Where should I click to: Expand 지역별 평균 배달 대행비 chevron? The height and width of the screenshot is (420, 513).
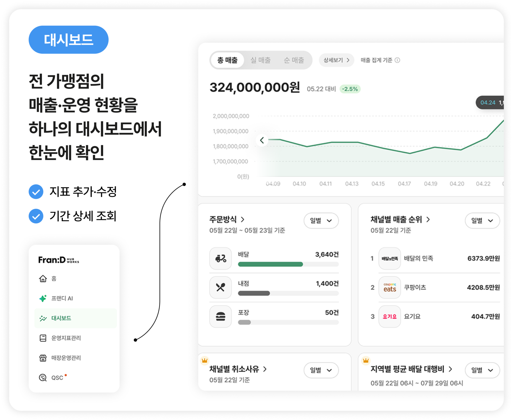[x=450, y=369]
